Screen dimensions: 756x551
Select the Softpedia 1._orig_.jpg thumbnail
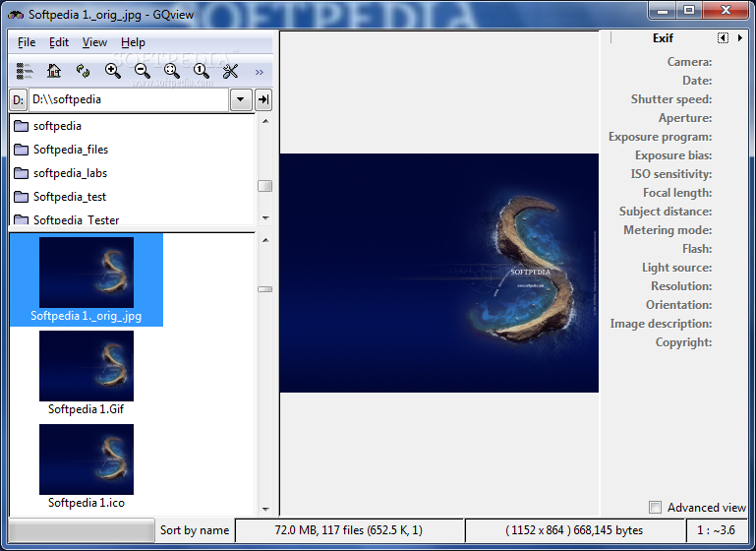pos(87,279)
